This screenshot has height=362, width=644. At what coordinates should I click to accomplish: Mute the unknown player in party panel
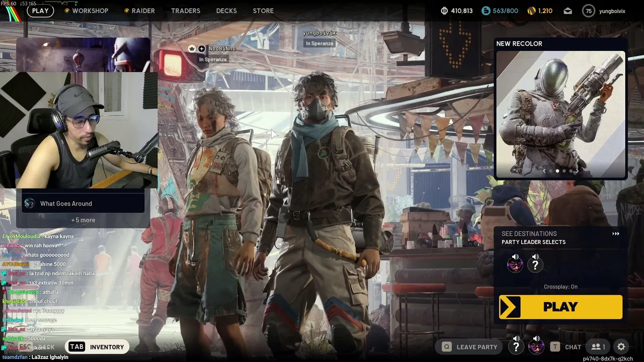535,256
